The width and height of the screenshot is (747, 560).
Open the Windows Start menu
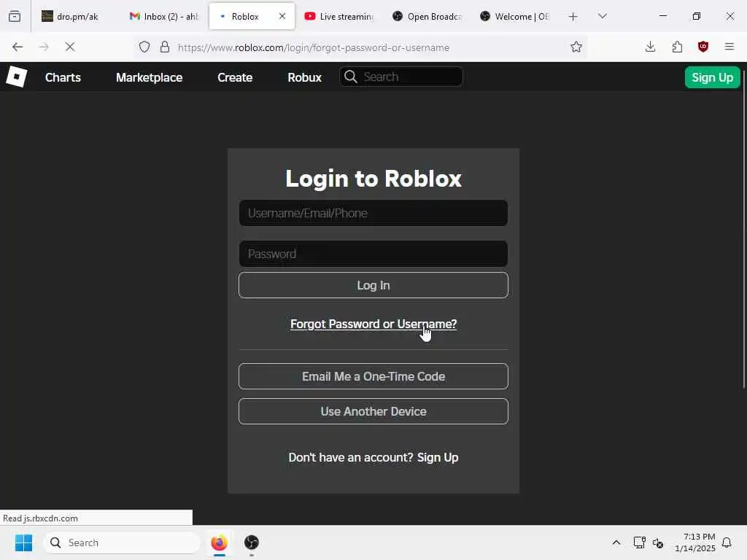(23, 542)
